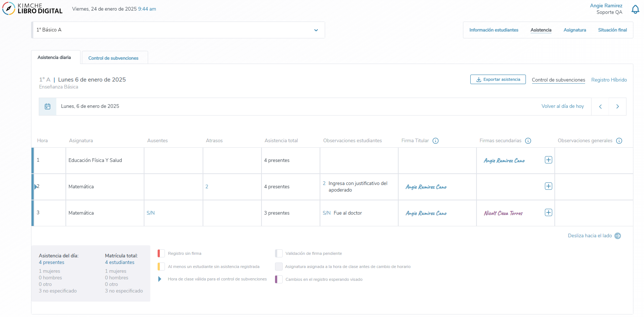Select Educación Física Y Salud subject
Image resolution: width=644 pixels, height=317 pixels.
click(95, 161)
